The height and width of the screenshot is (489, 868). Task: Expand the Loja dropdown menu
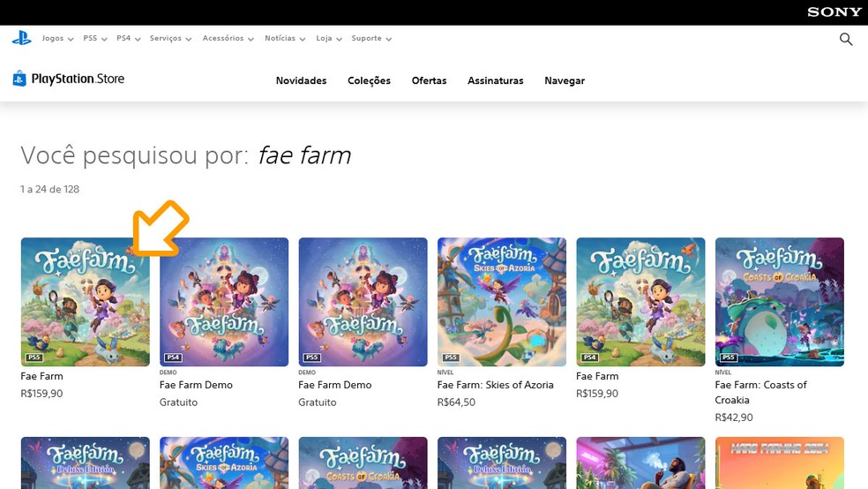point(329,38)
